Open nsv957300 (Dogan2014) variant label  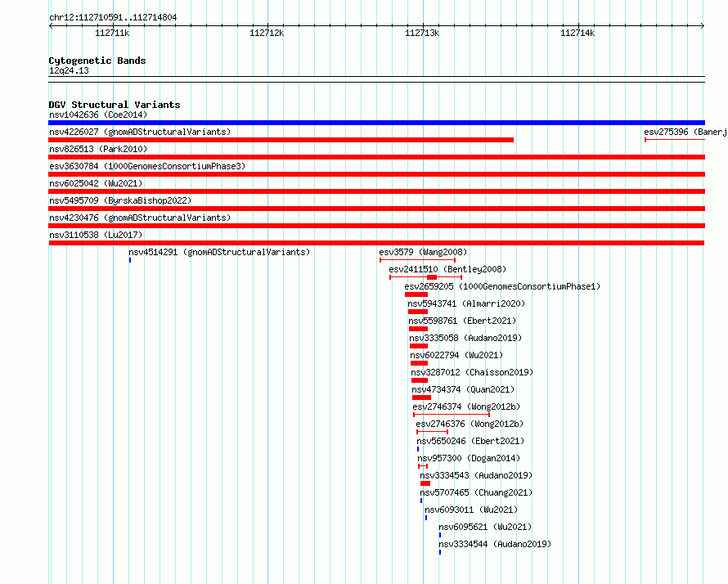tap(469, 458)
